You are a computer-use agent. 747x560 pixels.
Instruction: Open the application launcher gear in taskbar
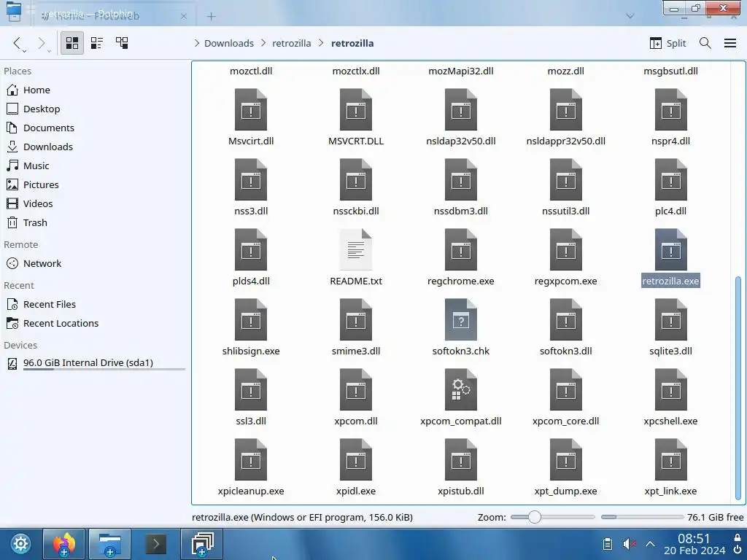pyautogui.click(x=20, y=544)
